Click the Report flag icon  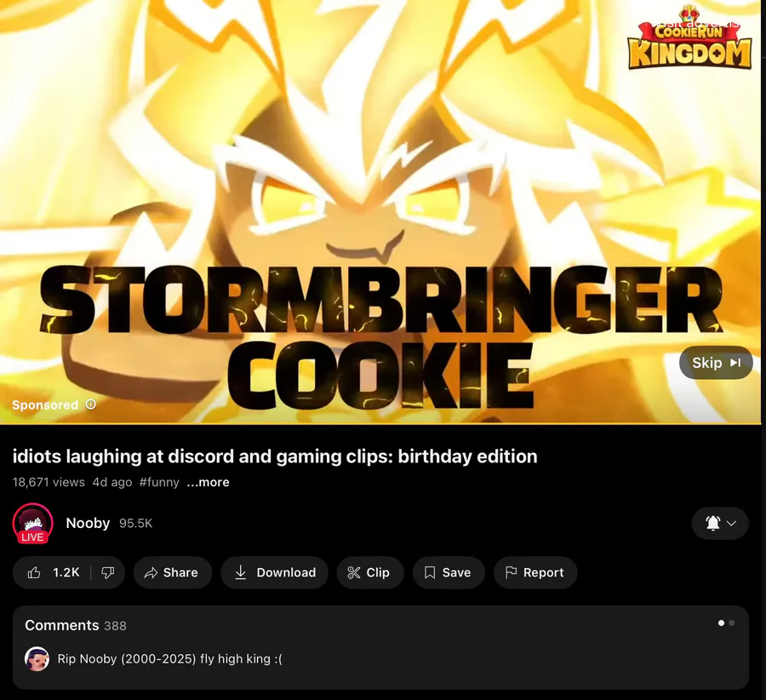[x=511, y=572]
